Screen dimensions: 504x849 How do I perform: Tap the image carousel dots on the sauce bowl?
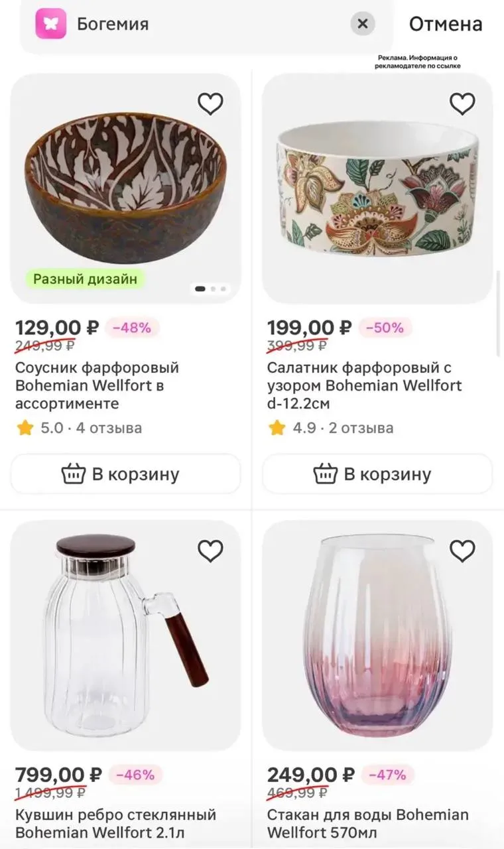click(x=210, y=289)
